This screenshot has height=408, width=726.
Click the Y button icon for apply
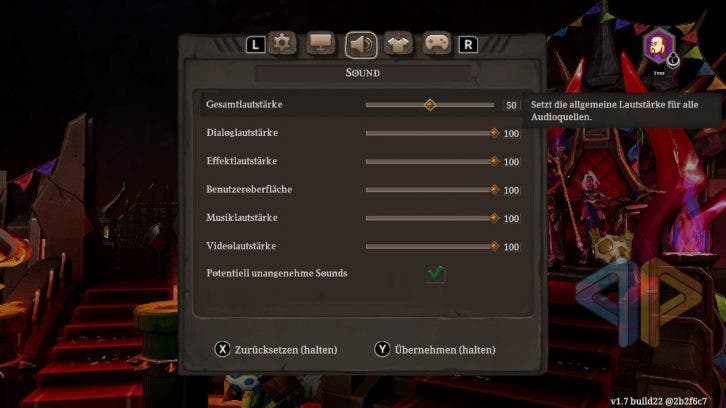(x=382, y=349)
